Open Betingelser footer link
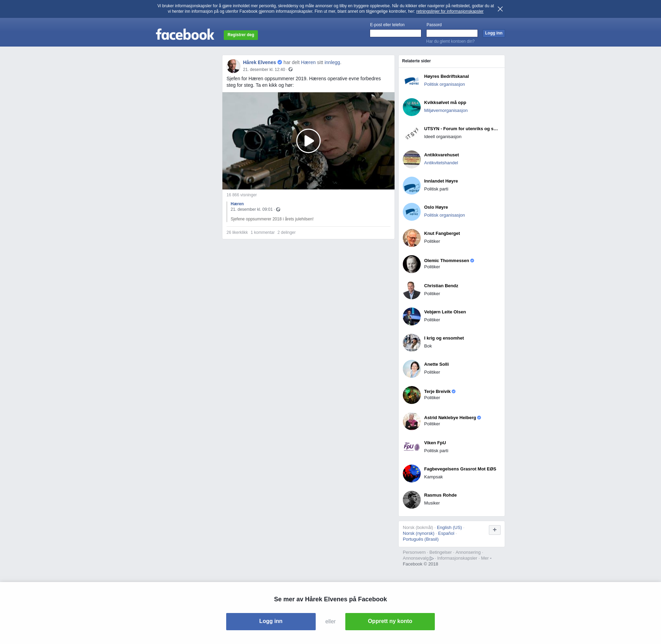Screen dimensions: 661x644 pos(440,552)
